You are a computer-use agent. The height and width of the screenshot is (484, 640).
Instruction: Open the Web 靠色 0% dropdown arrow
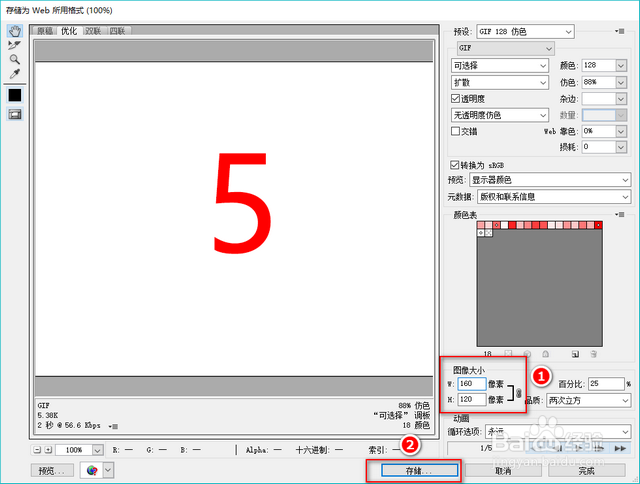click(621, 131)
